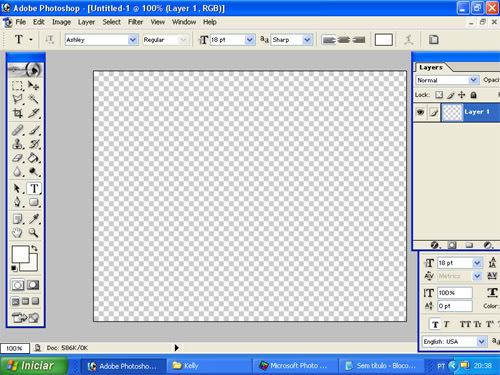
Task: Open the tool preset picker arrow
Action: [x=31, y=40]
